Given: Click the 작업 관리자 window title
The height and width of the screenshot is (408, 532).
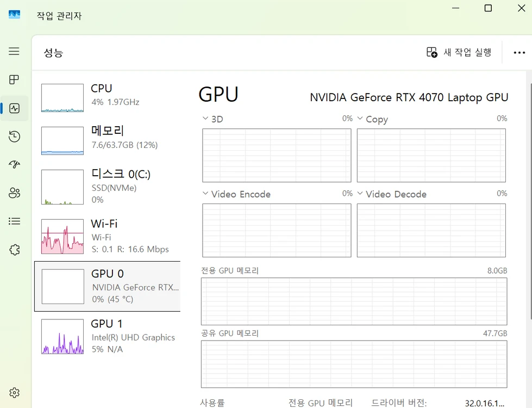Looking at the screenshot, I should click(59, 16).
